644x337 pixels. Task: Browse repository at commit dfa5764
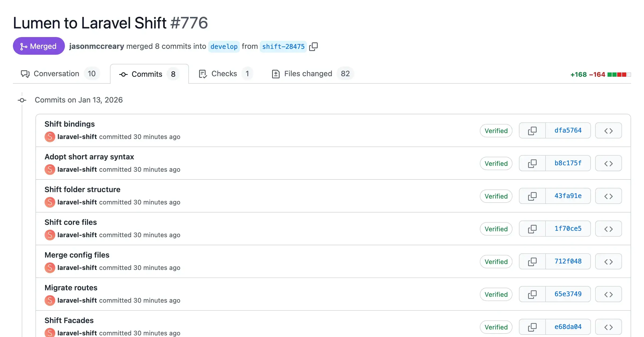point(608,130)
